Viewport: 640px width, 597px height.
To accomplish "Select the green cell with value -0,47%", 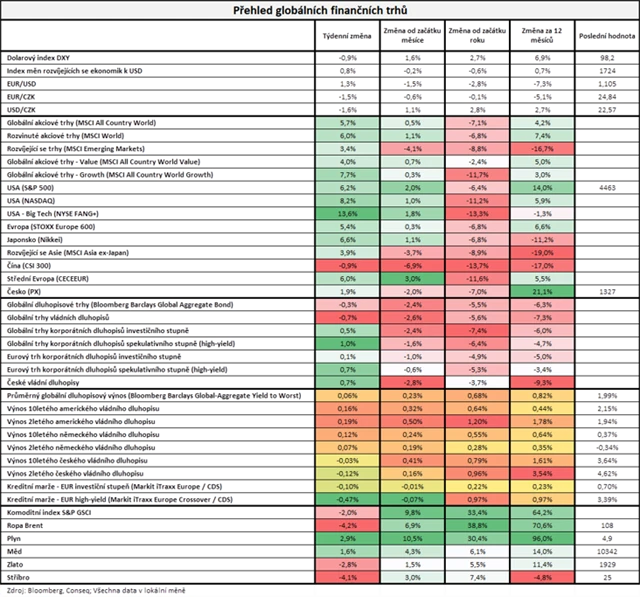I will pos(348,499).
